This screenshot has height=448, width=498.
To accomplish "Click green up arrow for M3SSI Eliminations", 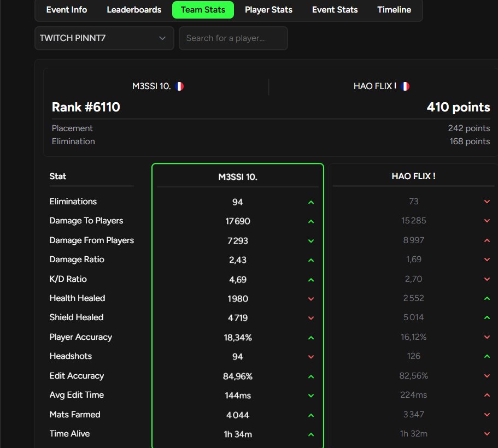I will pyautogui.click(x=311, y=202).
